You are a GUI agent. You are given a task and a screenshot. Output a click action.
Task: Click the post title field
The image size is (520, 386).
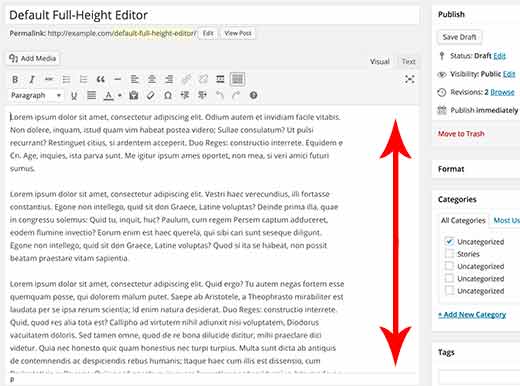212,15
